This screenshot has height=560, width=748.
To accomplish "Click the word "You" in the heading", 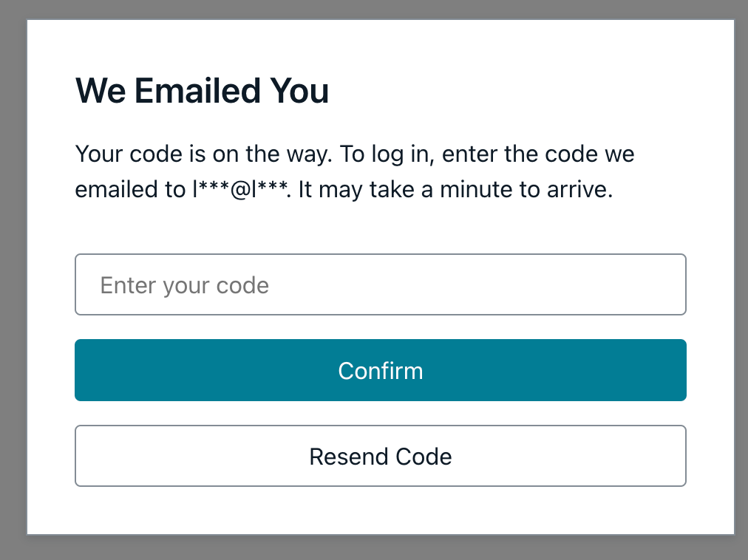I will 299,92.
